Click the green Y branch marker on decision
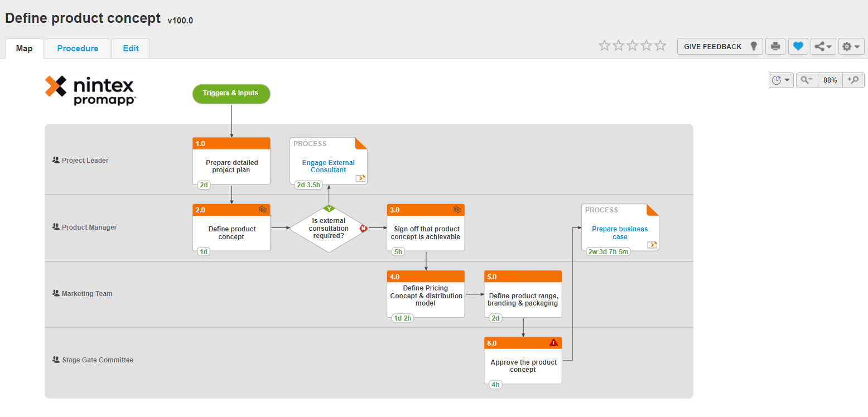This screenshot has width=868, height=417. pos(329,208)
